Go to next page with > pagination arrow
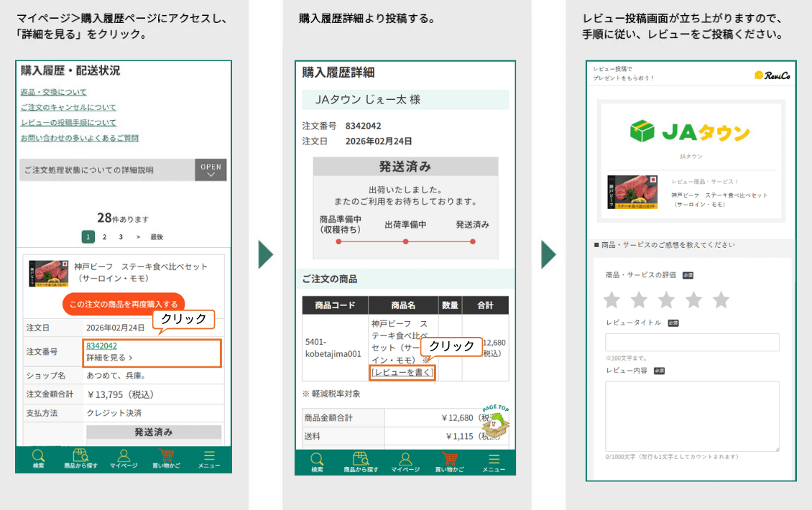This screenshot has height=510, width=812. coord(138,237)
